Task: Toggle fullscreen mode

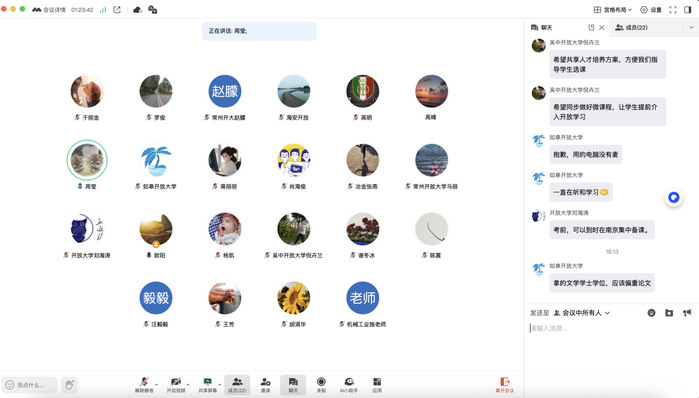Action: click(673, 9)
